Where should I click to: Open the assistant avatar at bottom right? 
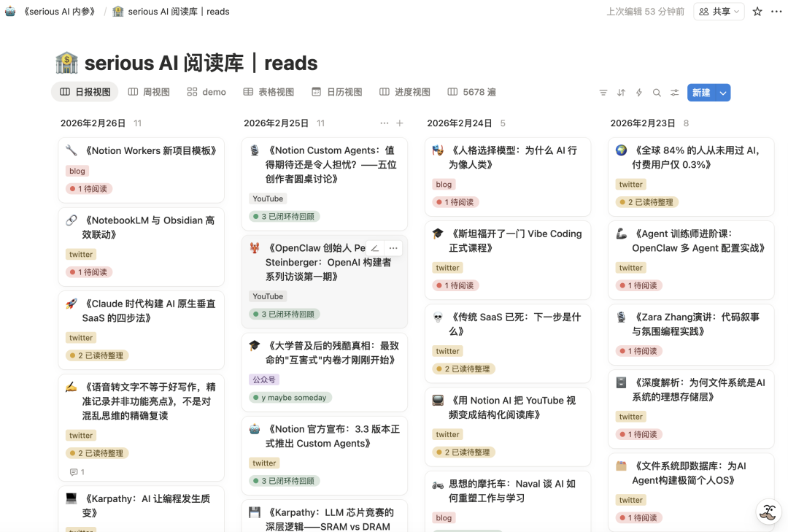point(768,512)
